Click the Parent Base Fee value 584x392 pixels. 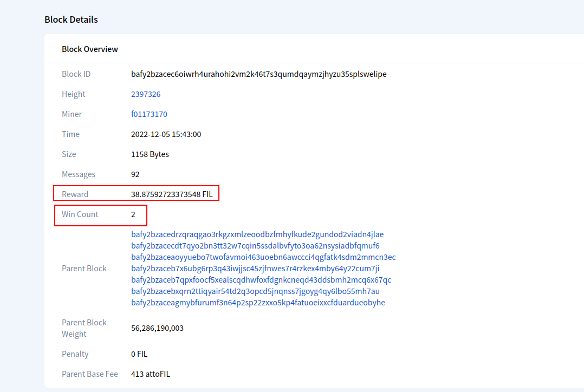click(150, 374)
